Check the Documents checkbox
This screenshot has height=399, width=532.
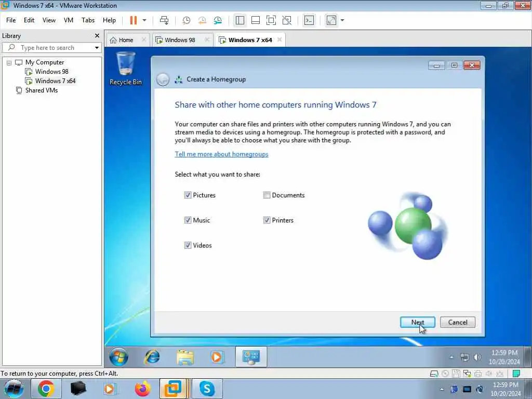[267, 195]
